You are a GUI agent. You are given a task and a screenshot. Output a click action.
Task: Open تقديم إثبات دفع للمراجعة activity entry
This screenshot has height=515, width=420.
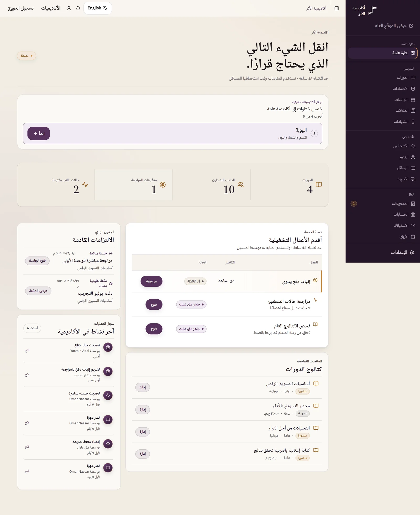click(x=27, y=374)
